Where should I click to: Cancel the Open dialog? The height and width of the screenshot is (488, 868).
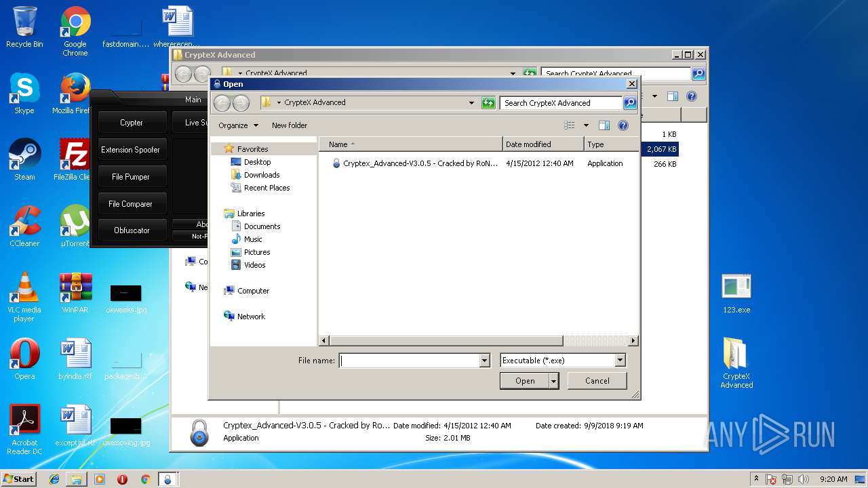click(597, 381)
